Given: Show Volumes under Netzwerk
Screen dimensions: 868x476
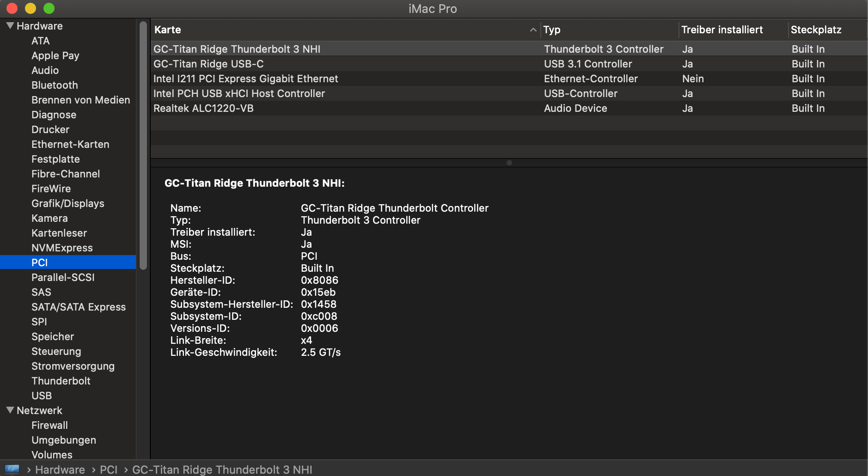Looking at the screenshot, I should 52,455.
